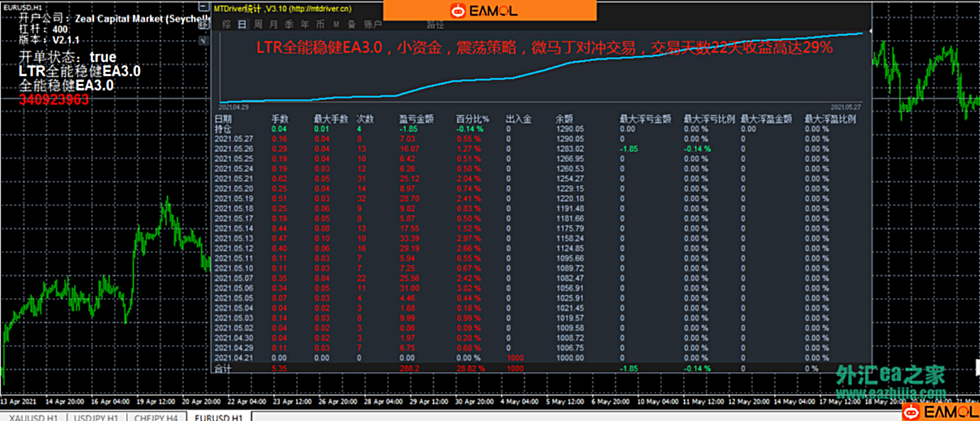Open the 周 (weekly) statistics view
Screen dimensions: 980x421
pos(257,24)
